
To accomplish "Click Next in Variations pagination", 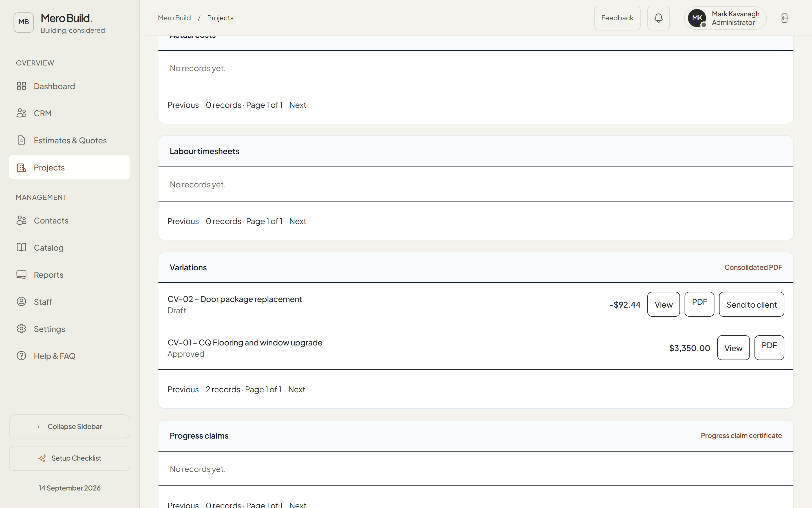I will tap(297, 389).
